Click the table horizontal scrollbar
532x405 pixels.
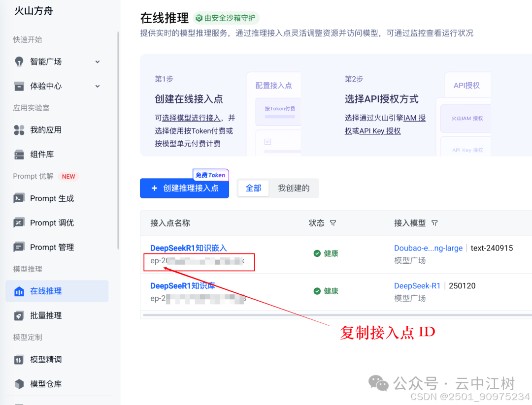pyautogui.click(x=337, y=315)
